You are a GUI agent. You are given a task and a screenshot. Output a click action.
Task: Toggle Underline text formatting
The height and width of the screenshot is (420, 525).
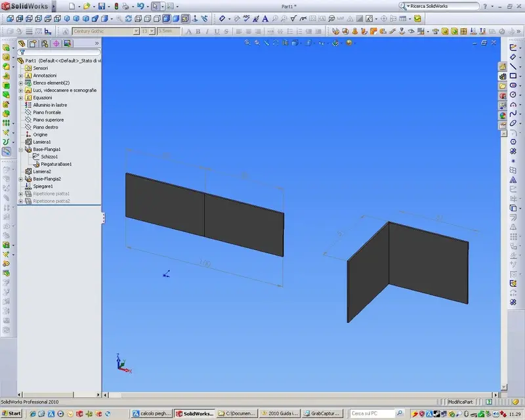217,31
